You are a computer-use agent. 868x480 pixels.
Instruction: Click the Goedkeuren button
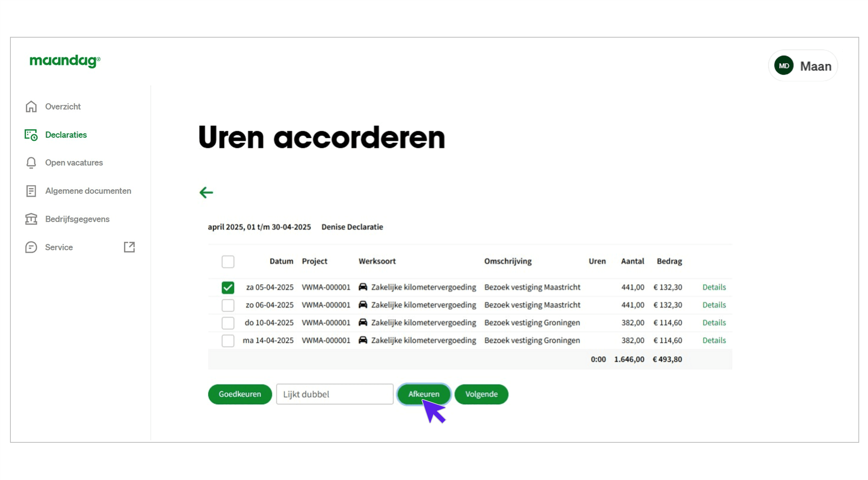click(239, 394)
